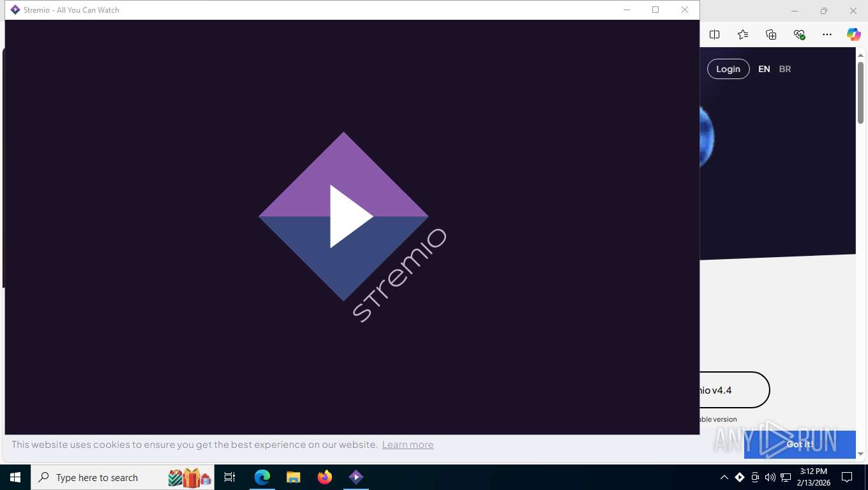This screenshot has height=490, width=868.
Task: Click Stremio app icon in title bar
Action: pyautogui.click(x=15, y=10)
